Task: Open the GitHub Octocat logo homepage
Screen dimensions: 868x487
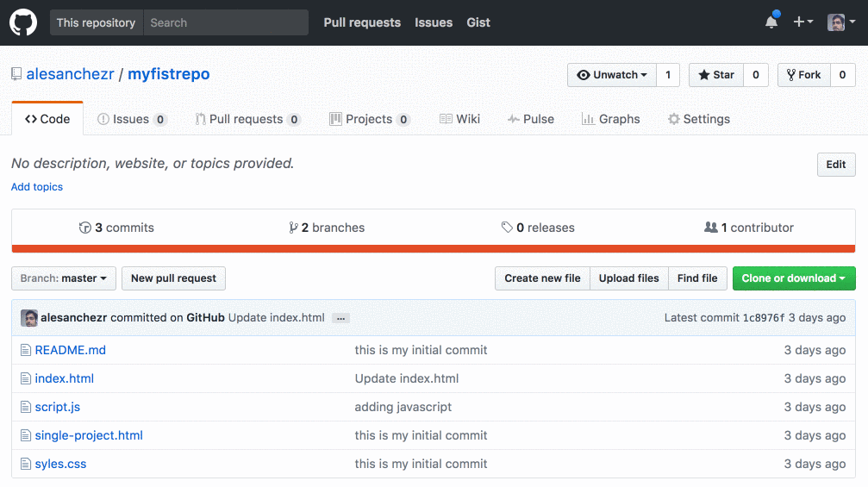Action: coord(23,22)
